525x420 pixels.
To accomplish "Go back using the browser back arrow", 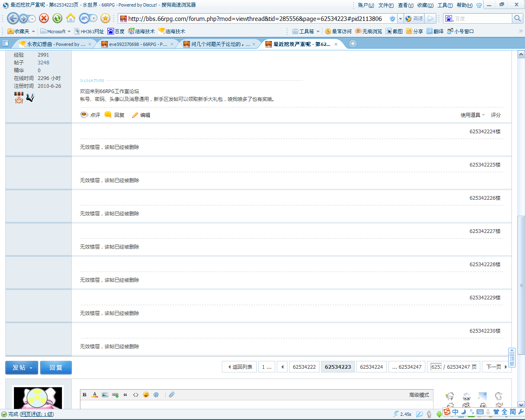I will pyautogui.click(x=13, y=18).
